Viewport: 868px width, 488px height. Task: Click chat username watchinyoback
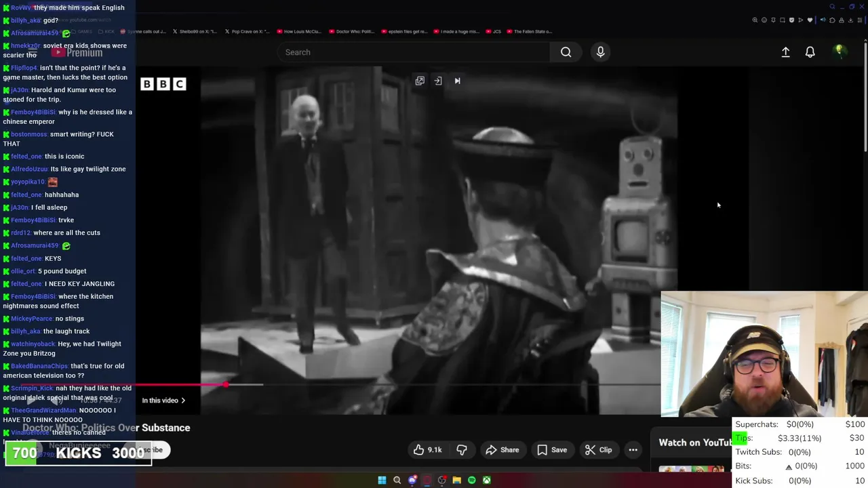pos(33,344)
